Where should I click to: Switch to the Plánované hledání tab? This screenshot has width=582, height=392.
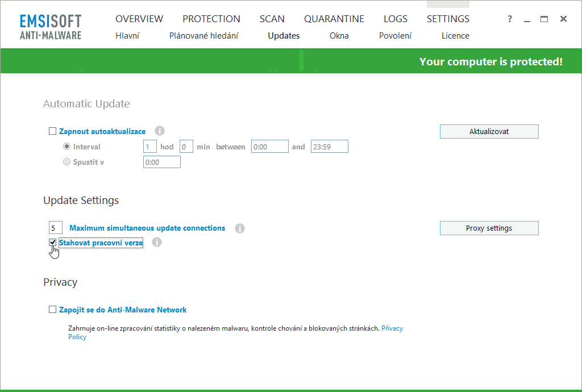click(x=204, y=36)
